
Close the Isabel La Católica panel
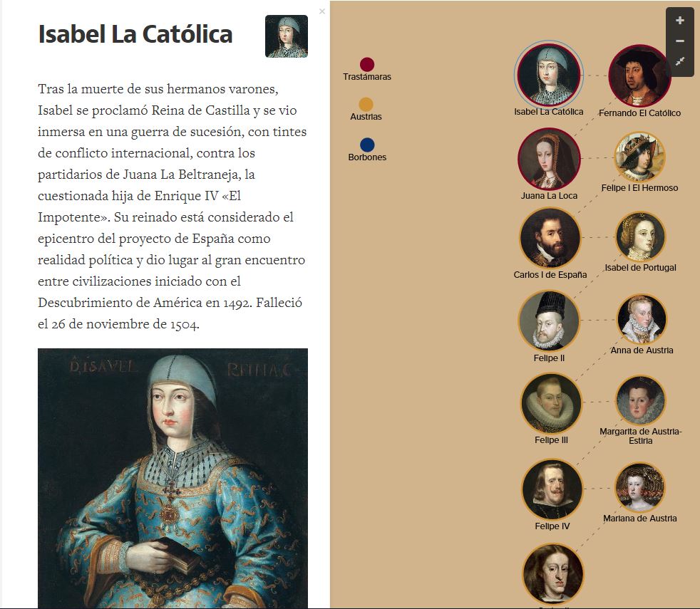click(322, 11)
